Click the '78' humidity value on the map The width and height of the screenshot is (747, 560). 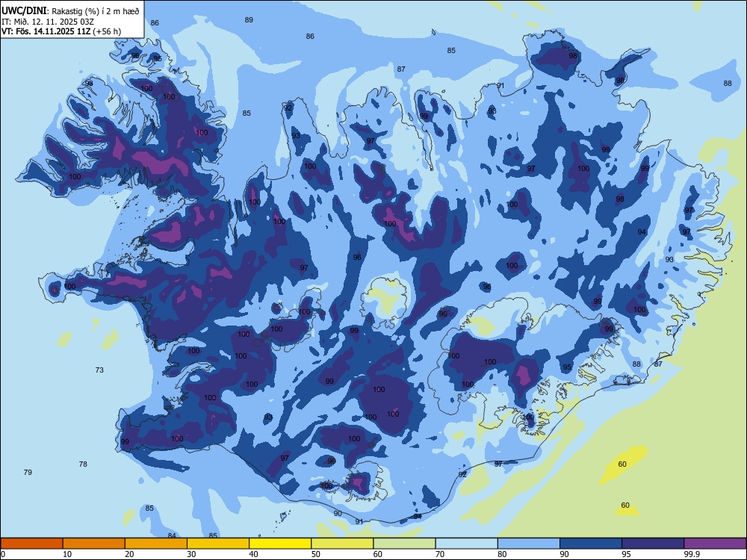83,464
